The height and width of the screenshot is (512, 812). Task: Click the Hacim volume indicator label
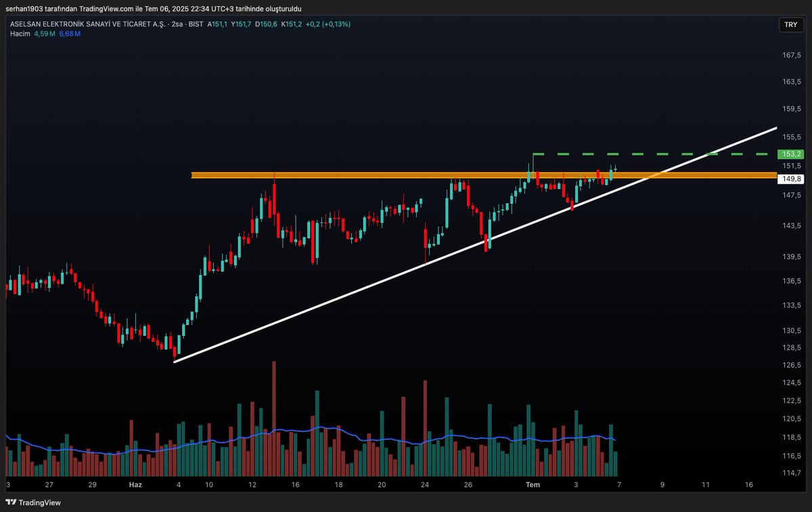20,33
